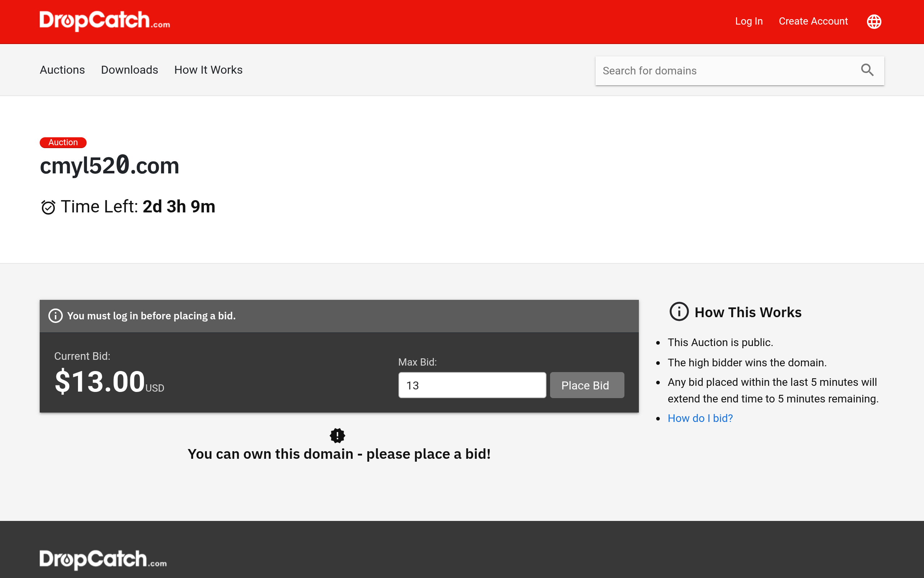This screenshot has width=924, height=578.
Task: Open the Downloads menu item
Action: point(130,70)
